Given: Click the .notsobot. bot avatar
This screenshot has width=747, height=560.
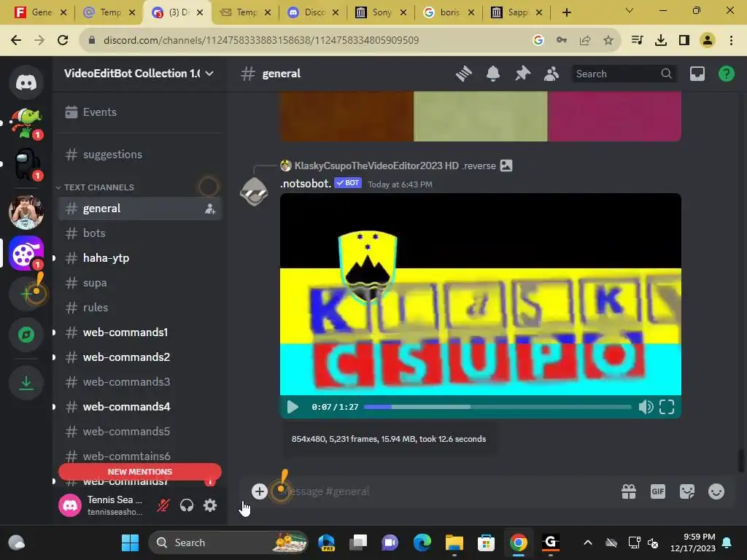Looking at the screenshot, I should point(254,192).
